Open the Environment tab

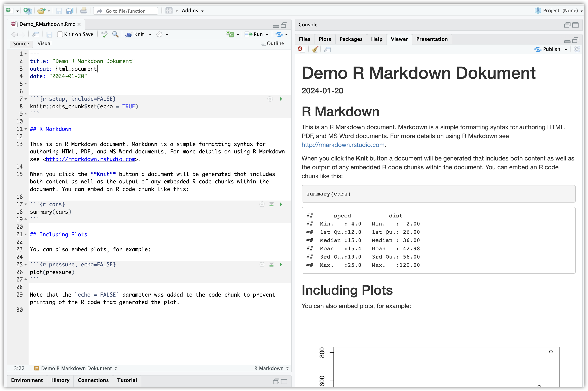click(27, 380)
